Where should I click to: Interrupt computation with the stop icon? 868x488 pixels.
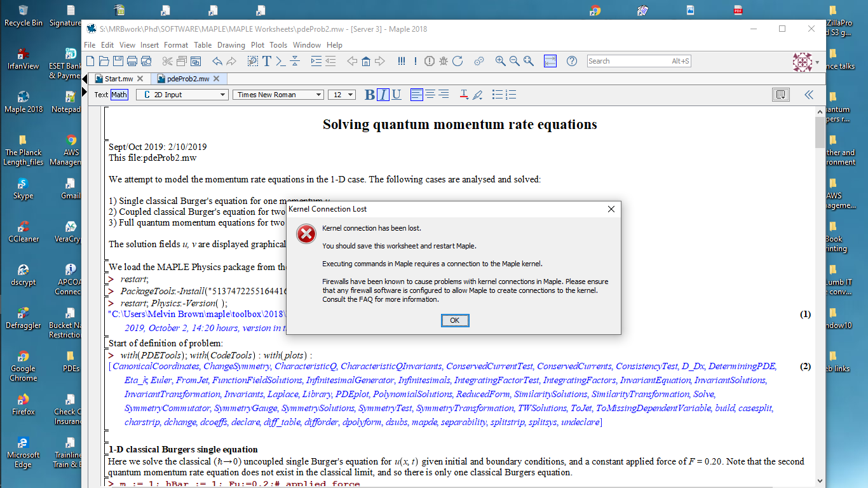[x=429, y=61]
